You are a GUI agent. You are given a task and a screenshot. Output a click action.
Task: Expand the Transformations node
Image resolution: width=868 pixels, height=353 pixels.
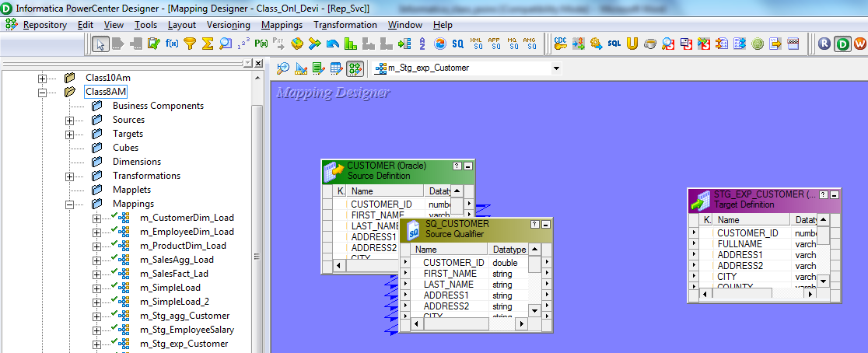(70, 176)
